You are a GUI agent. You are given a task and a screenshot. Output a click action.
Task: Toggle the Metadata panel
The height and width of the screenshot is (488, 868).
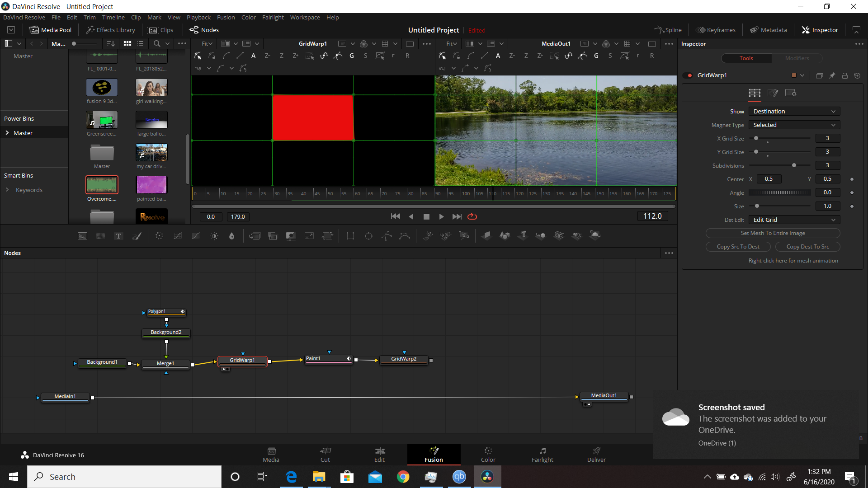[x=769, y=30]
